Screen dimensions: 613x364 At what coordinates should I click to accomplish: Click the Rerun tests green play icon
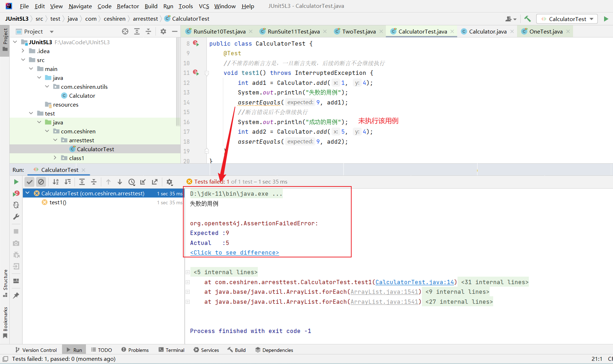pyautogui.click(x=16, y=182)
